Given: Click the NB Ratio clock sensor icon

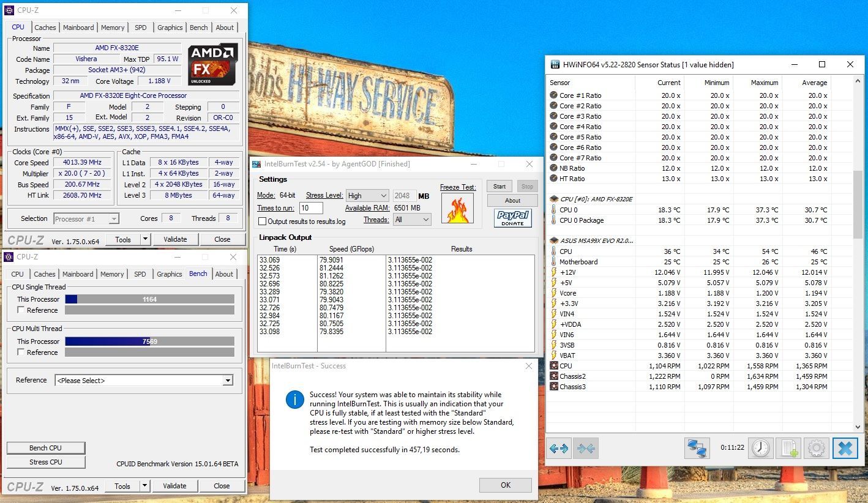Looking at the screenshot, I should pos(554,168).
